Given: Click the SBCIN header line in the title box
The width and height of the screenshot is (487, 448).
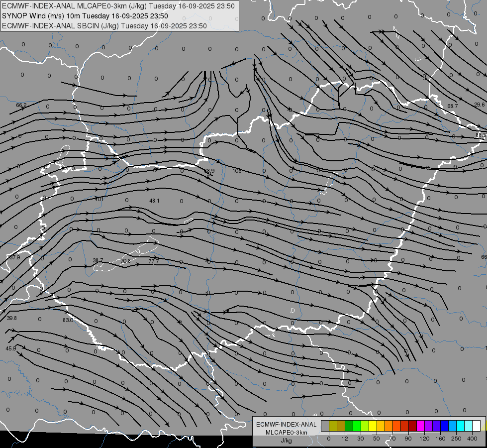Looking at the screenshot, I should 104,26.
